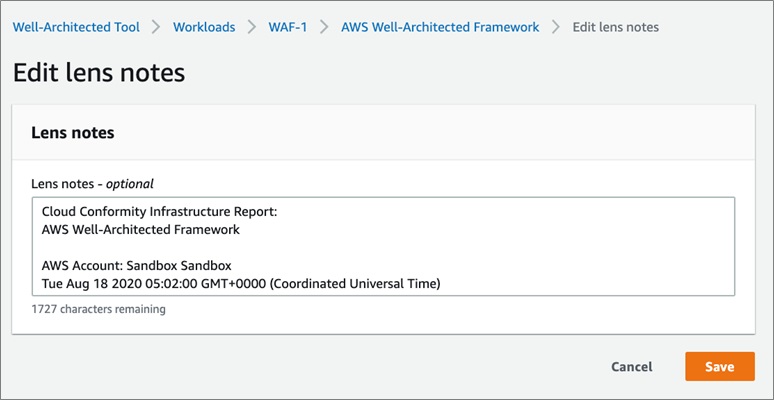This screenshot has height=400, width=774.
Task: Click the Edit lens notes breadcrumb text
Action: pyautogui.click(x=616, y=27)
